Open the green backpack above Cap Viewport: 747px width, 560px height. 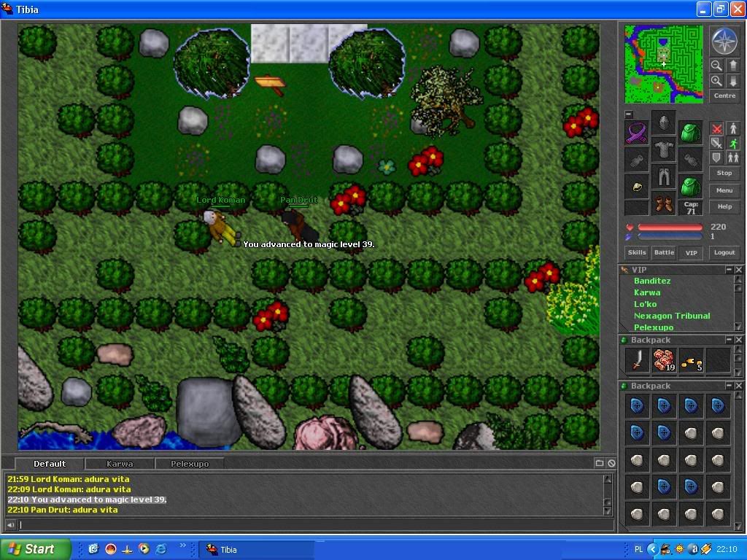(x=690, y=187)
